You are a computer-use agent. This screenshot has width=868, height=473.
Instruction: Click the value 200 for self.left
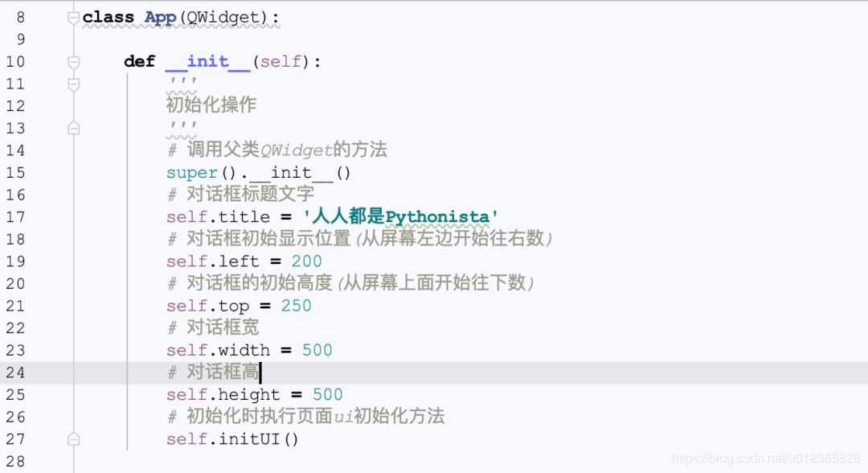[306, 261]
